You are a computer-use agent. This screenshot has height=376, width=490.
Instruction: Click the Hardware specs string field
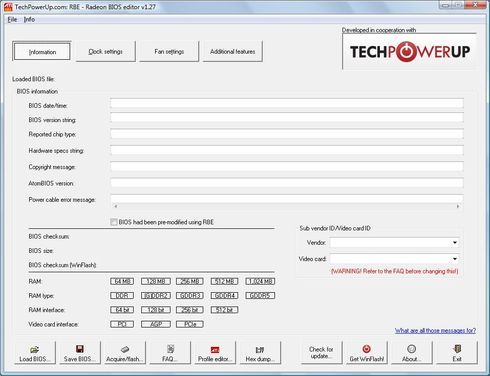tap(287, 150)
